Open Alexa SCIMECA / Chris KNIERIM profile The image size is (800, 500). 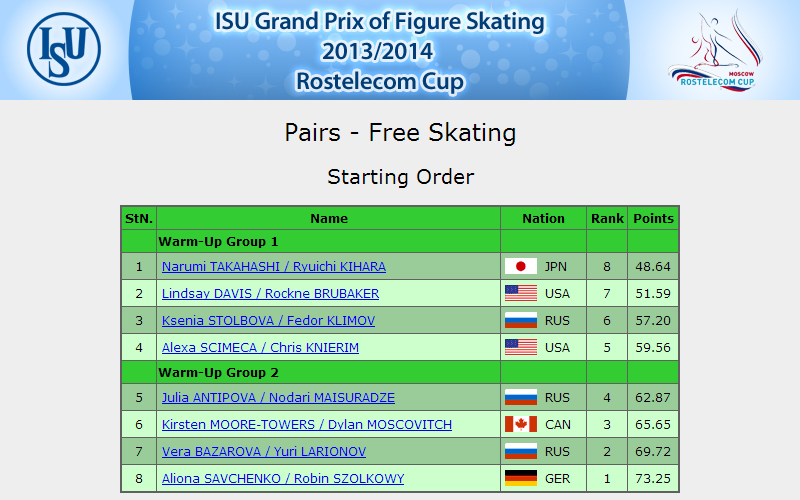[x=260, y=348]
